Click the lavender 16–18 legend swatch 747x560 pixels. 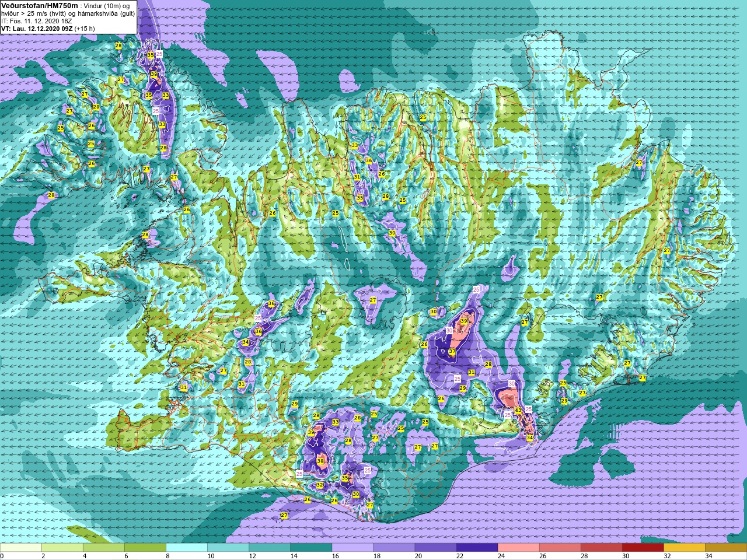click(352, 548)
